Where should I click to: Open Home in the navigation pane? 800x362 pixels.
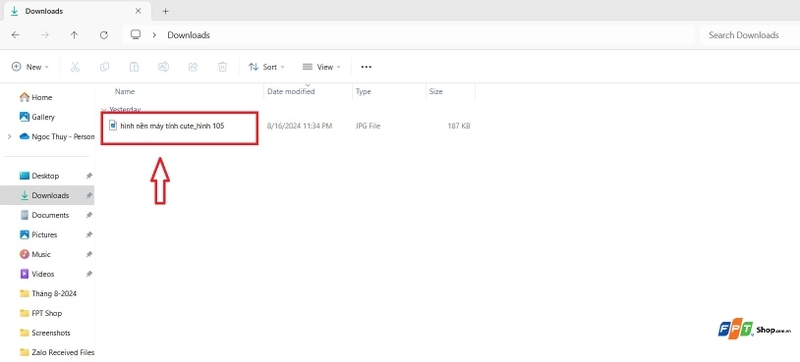tap(42, 97)
